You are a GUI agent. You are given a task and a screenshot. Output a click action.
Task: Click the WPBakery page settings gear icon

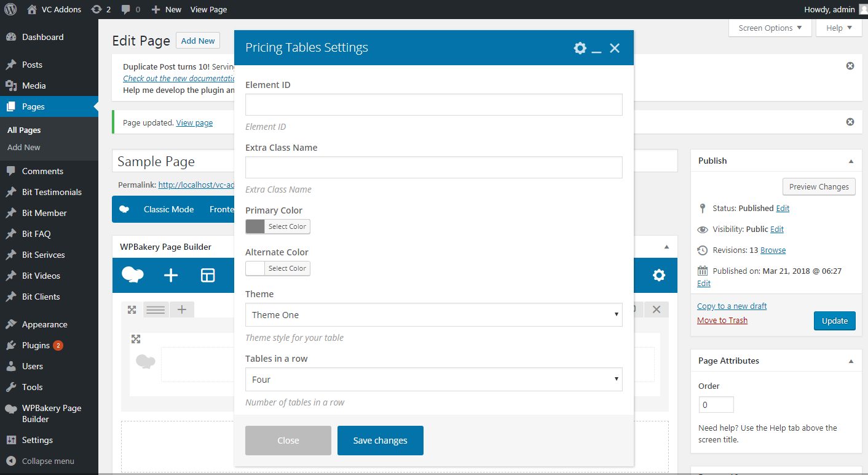(x=658, y=275)
